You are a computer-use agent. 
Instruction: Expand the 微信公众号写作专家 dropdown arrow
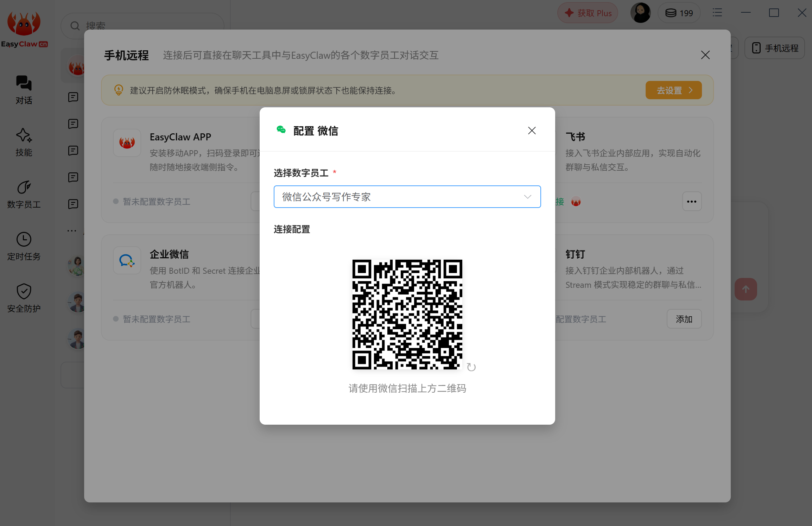pos(527,197)
